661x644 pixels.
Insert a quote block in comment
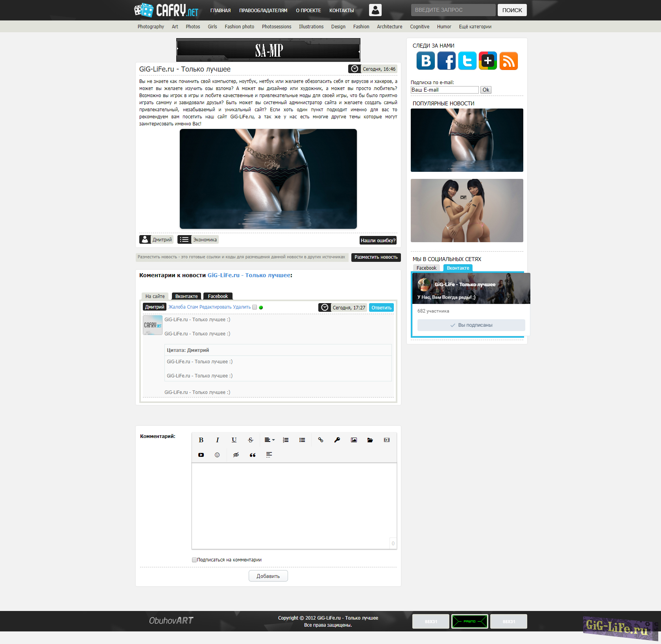pyautogui.click(x=253, y=455)
